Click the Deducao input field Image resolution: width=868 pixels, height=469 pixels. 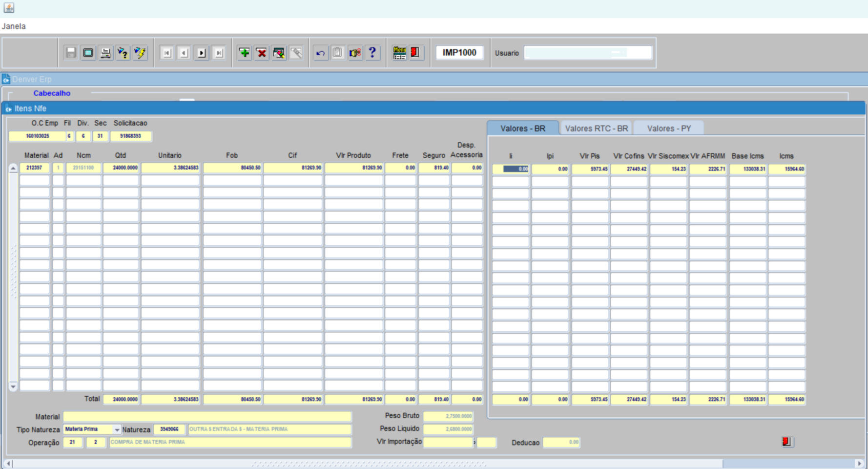click(561, 443)
